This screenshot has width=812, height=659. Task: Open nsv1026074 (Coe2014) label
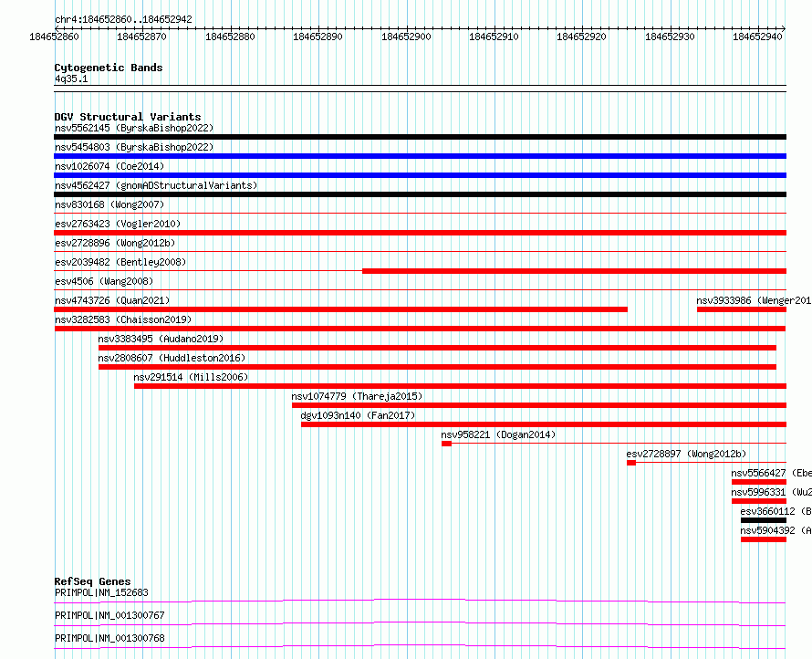coord(109,166)
